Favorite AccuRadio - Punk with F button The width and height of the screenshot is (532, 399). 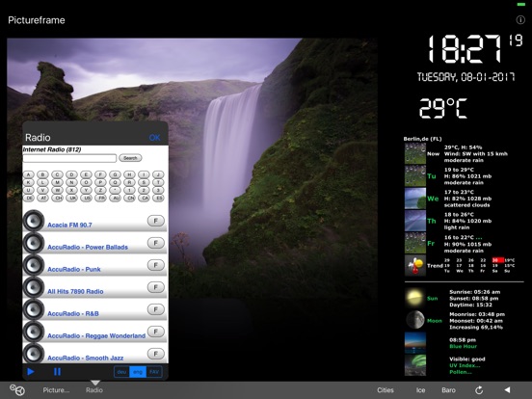tap(156, 265)
